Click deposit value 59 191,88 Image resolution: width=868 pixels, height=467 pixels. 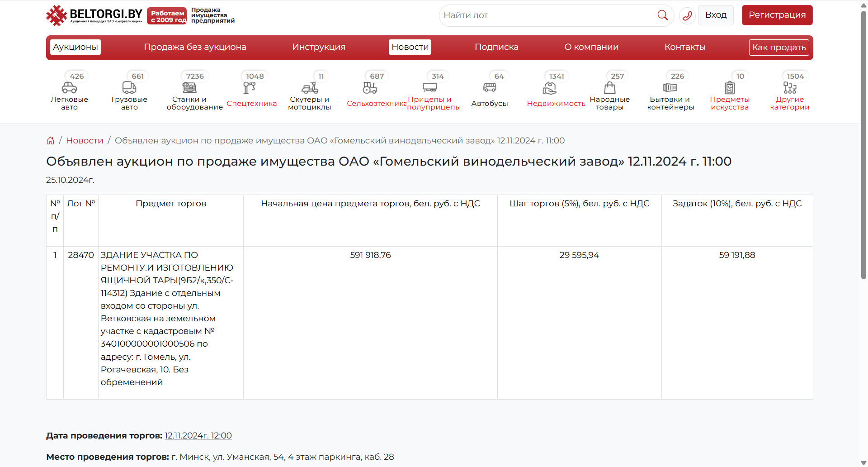[x=737, y=255]
